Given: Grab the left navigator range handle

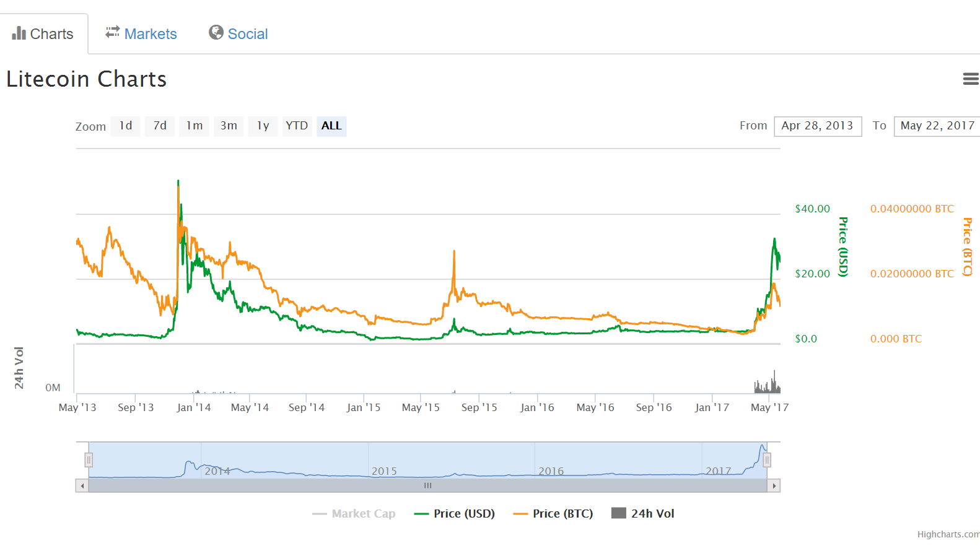Looking at the screenshot, I should point(89,460).
